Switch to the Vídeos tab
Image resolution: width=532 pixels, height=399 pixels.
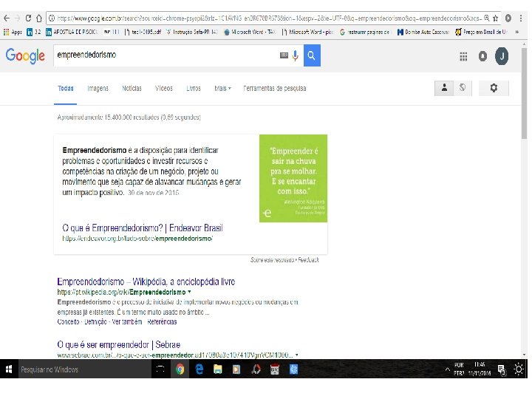tap(164, 89)
